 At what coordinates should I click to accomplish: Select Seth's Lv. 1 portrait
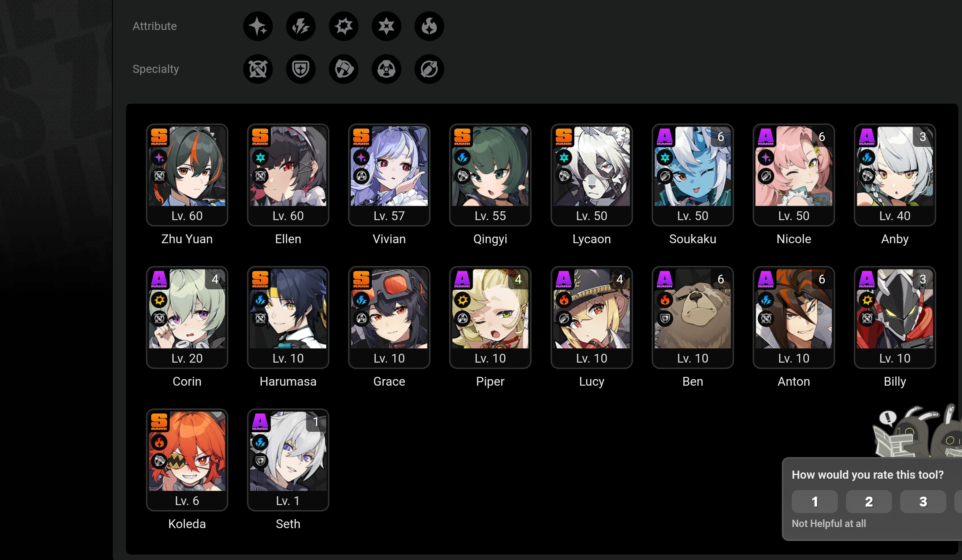click(288, 460)
